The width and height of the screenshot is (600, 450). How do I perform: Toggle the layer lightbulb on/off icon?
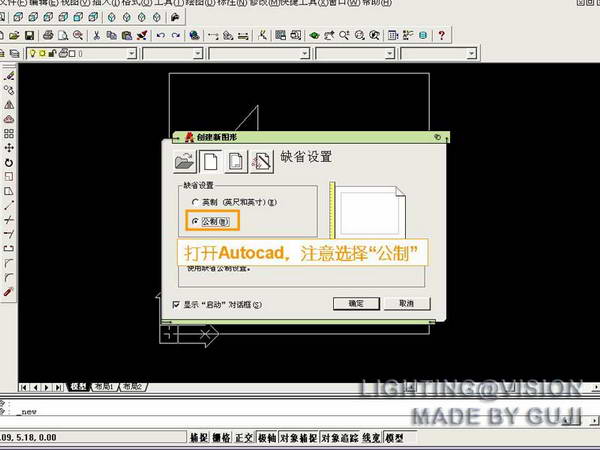[x=33, y=53]
